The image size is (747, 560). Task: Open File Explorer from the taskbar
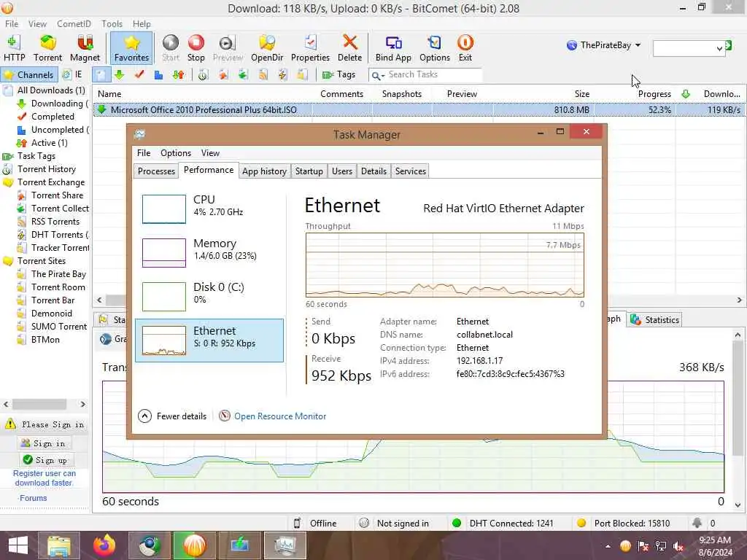[x=59, y=545]
